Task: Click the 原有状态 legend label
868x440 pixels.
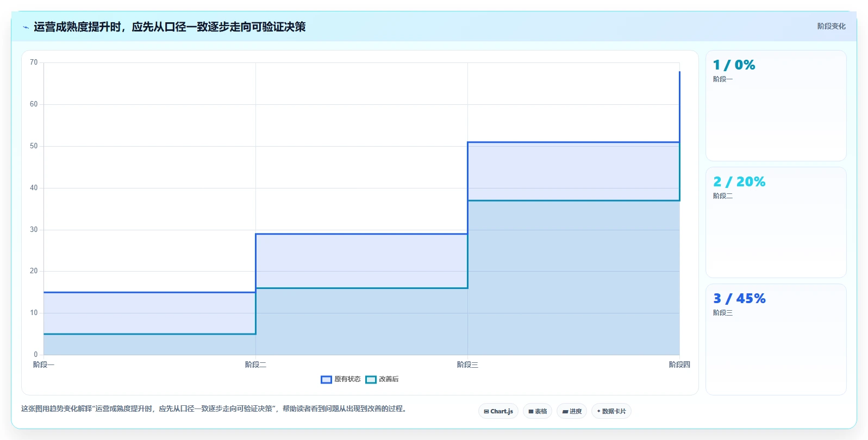Action: [347, 379]
